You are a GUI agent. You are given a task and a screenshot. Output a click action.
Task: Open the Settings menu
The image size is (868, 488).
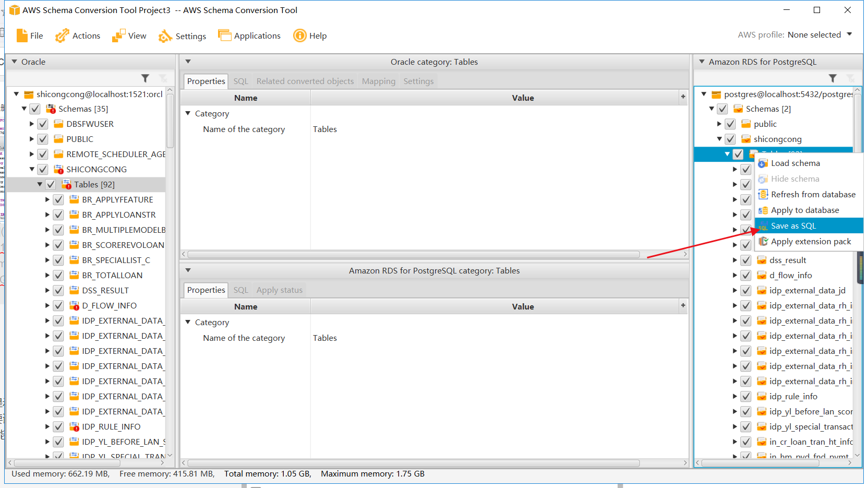click(x=182, y=35)
